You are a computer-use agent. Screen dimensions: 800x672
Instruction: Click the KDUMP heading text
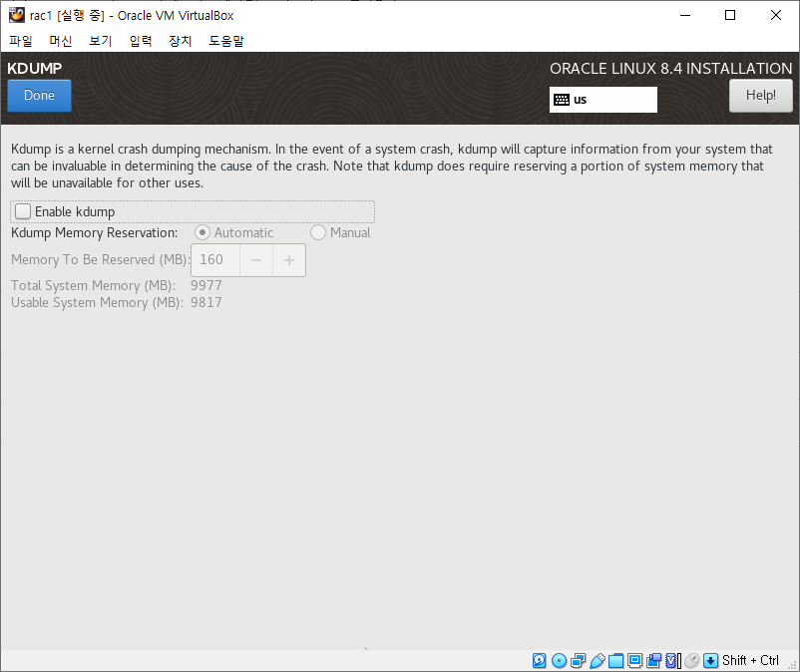click(x=35, y=69)
